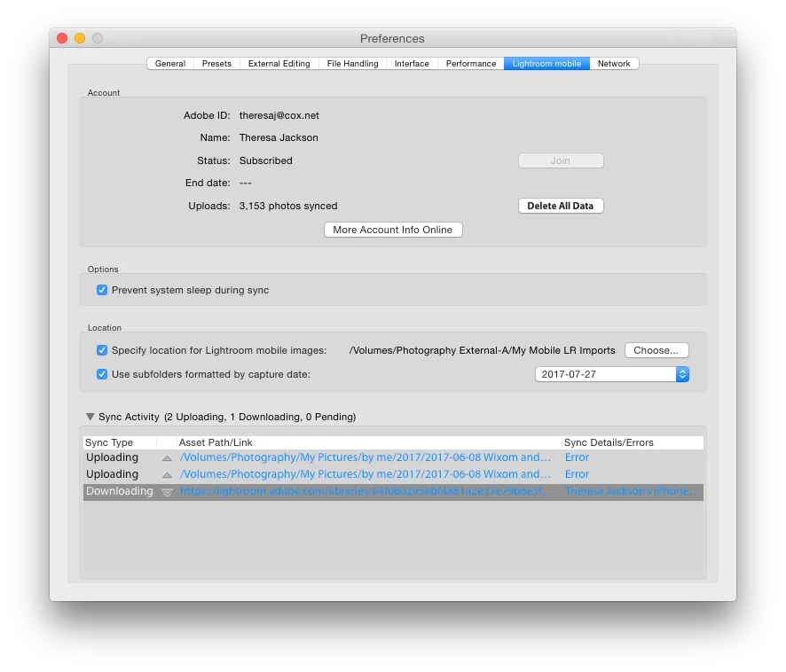The width and height of the screenshot is (786, 672).
Task: Select the External Editing tab
Action: tap(279, 64)
